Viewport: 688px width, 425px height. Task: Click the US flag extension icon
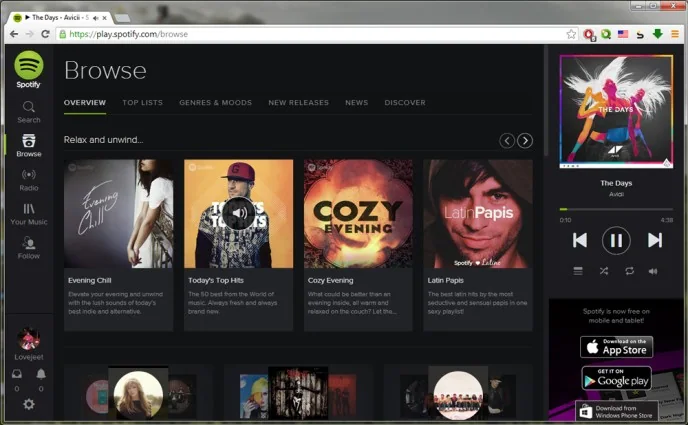click(623, 34)
